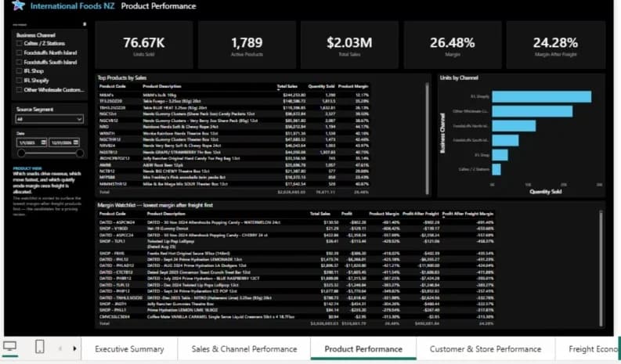This screenshot has height=364, width=621.
Task: Open the end date calendar picker icon
Action: (76, 142)
